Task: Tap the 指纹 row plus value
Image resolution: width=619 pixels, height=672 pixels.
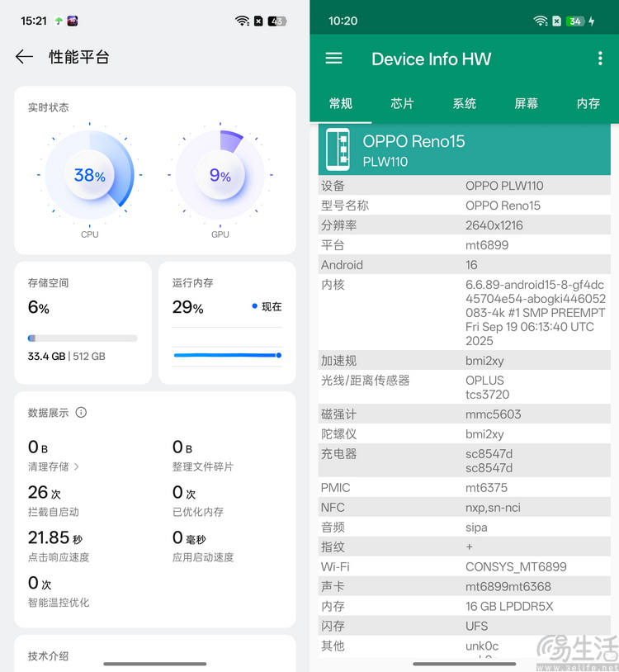Action: pyautogui.click(x=469, y=547)
